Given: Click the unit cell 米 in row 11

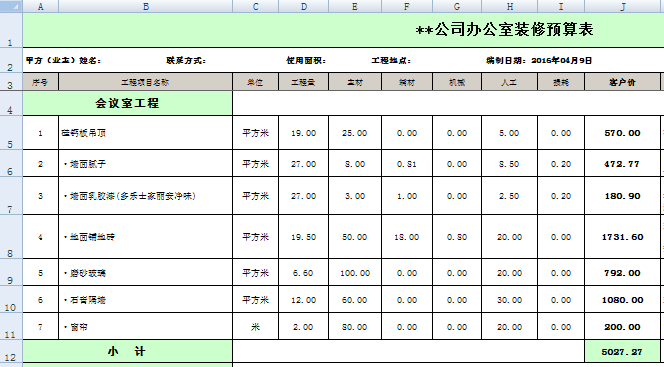Looking at the screenshot, I should [x=255, y=326].
